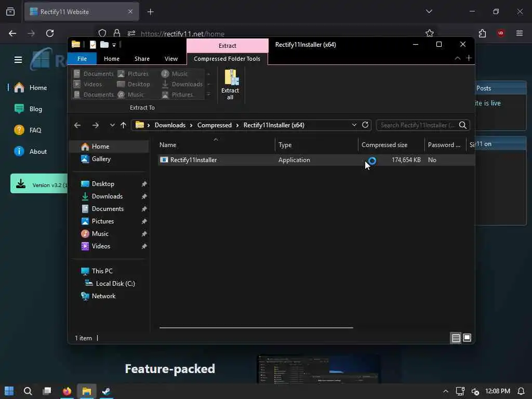Show hidden system tray icons
The height and width of the screenshot is (399, 532).
446,391
